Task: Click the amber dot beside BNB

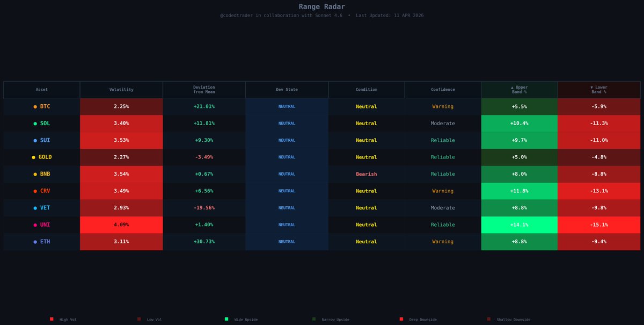Action: click(x=35, y=175)
